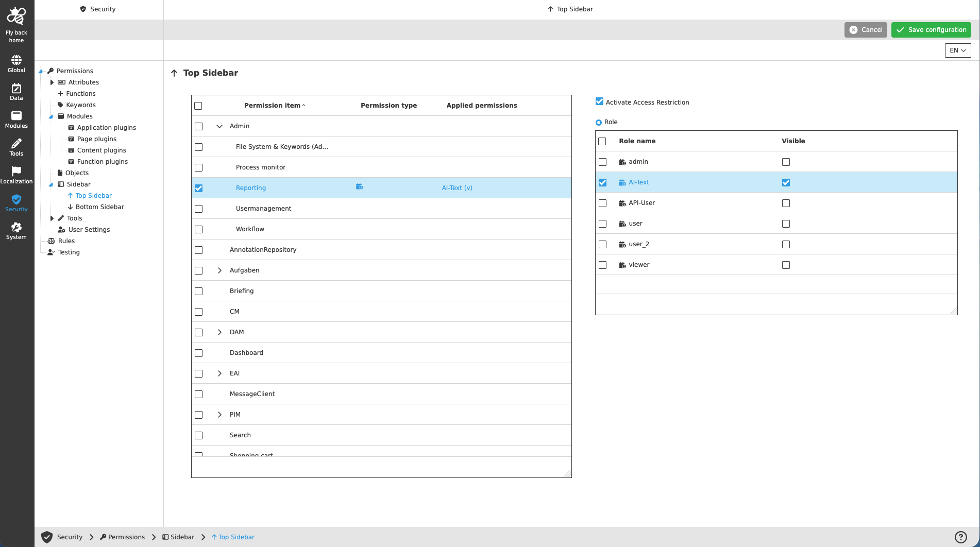Open the Security tab in header
The width and height of the screenshot is (980, 547).
pyautogui.click(x=98, y=9)
